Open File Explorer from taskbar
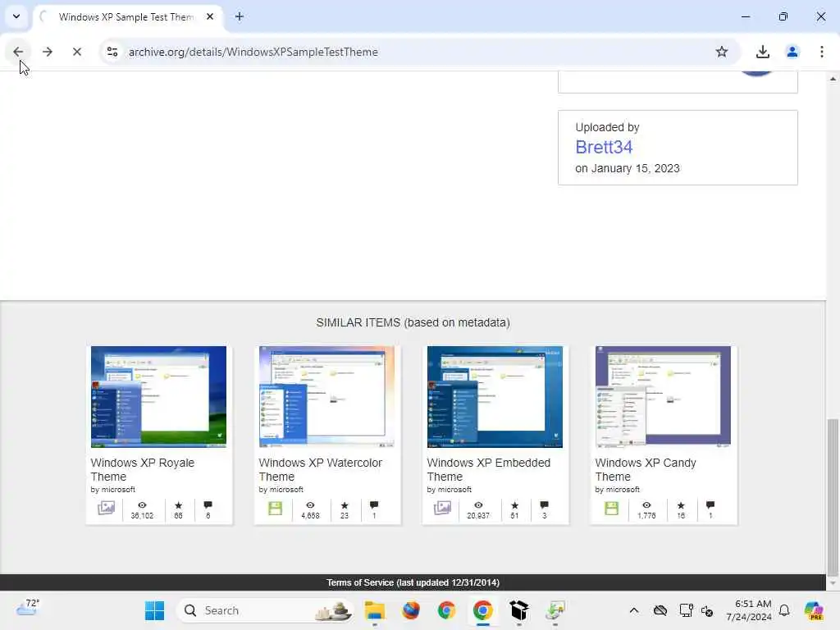Image resolution: width=840 pixels, height=630 pixels. tap(374, 610)
